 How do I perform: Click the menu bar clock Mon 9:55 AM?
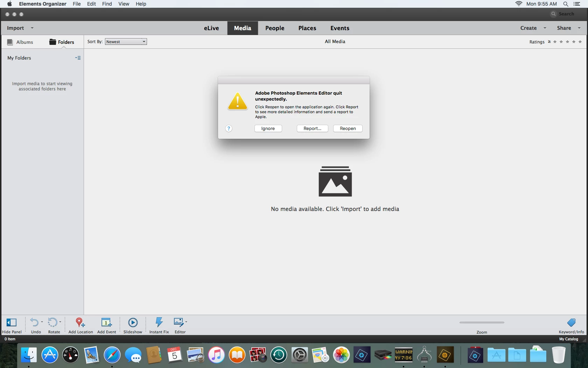[x=541, y=4]
